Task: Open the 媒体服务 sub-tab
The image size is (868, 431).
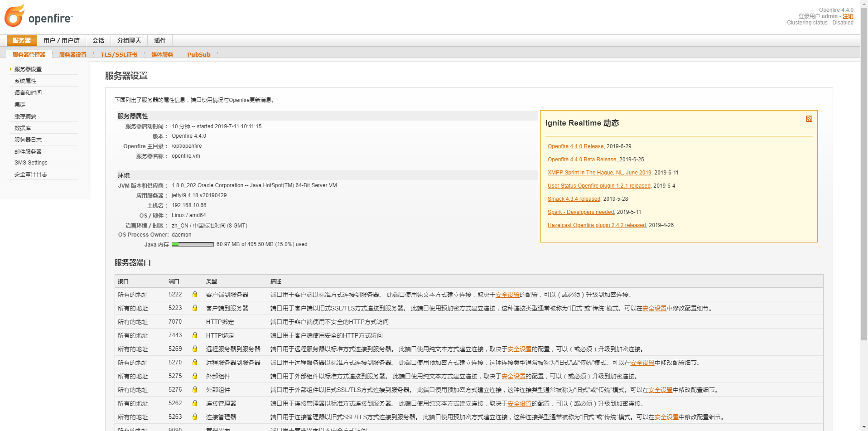Action: click(x=162, y=54)
